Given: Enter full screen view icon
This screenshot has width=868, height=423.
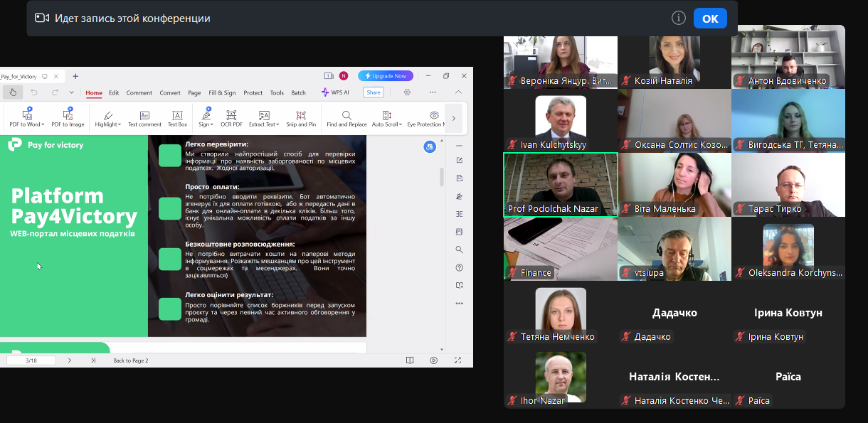Looking at the screenshot, I should (457, 360).
